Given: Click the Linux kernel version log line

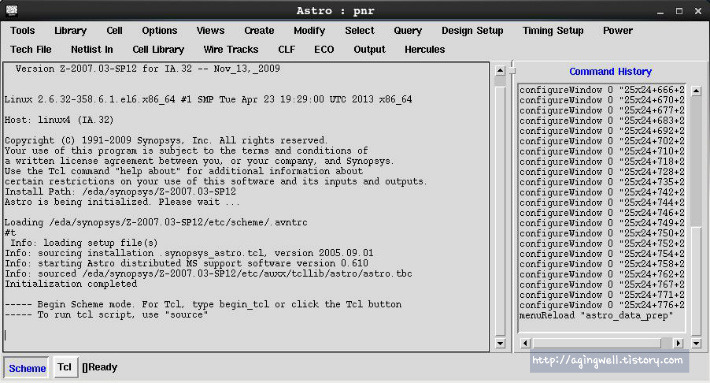Looking at the screenshot, I should click(208, 100).
